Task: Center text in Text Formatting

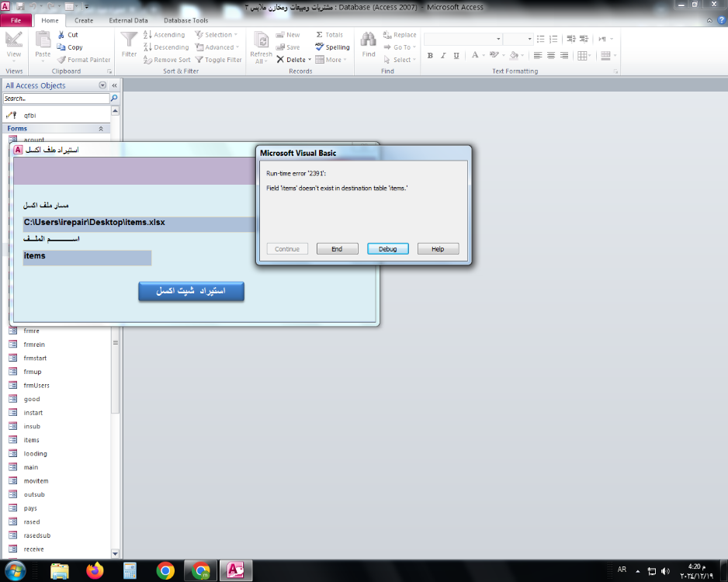Action: (550, 56)
